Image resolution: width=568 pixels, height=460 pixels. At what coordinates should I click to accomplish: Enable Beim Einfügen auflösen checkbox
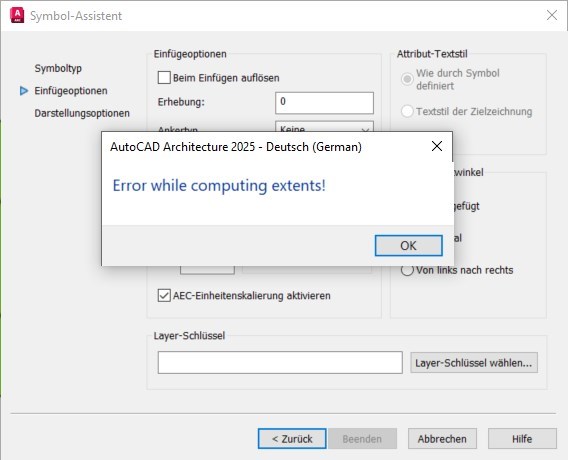[x=164, y=78]
